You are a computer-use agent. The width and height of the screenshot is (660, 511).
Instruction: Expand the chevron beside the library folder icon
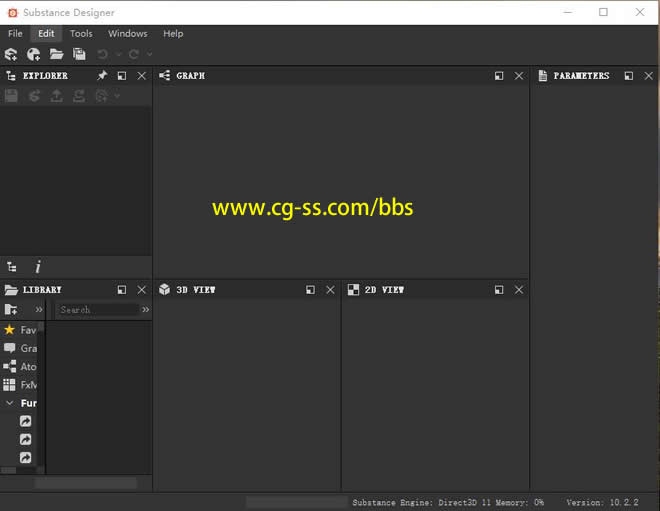(x=39, y=310)
